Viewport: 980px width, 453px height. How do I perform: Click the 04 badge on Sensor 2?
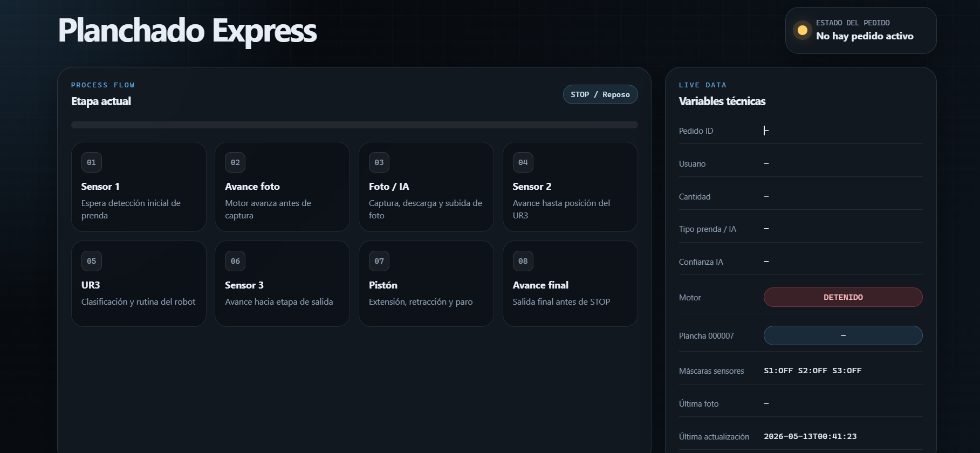tap(523, 162)
